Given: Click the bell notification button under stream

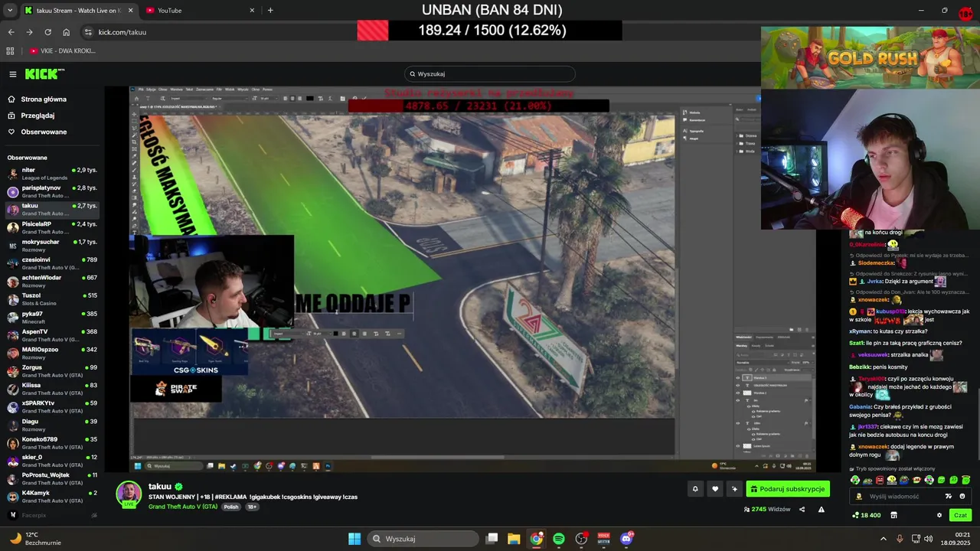Looking at the screenshot, I should pyautogui.click(x=695, y=489).
